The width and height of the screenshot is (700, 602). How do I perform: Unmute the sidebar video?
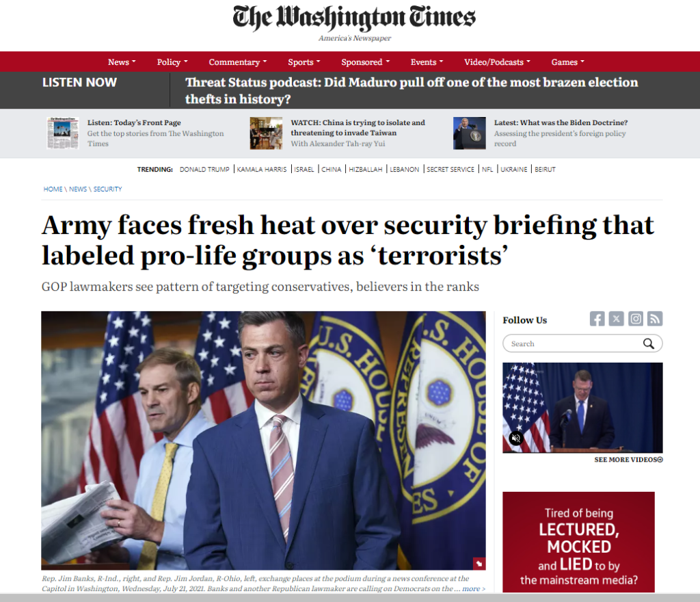[516, 438]
